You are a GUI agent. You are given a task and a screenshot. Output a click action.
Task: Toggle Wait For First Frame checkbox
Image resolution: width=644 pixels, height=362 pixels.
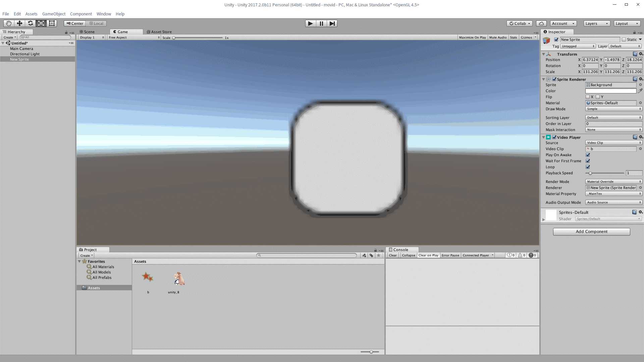(x=588, y=161)
